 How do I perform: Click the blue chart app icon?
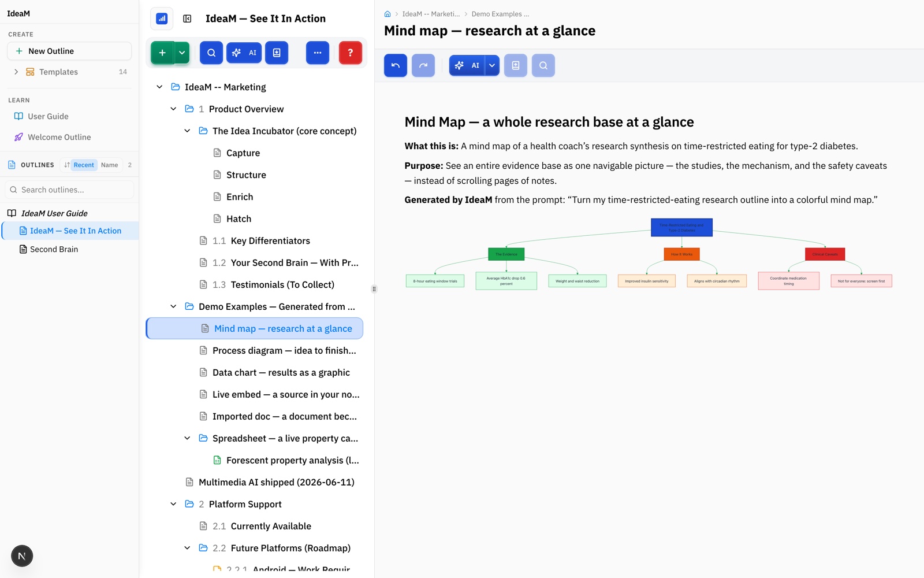(x=162, y=18)
